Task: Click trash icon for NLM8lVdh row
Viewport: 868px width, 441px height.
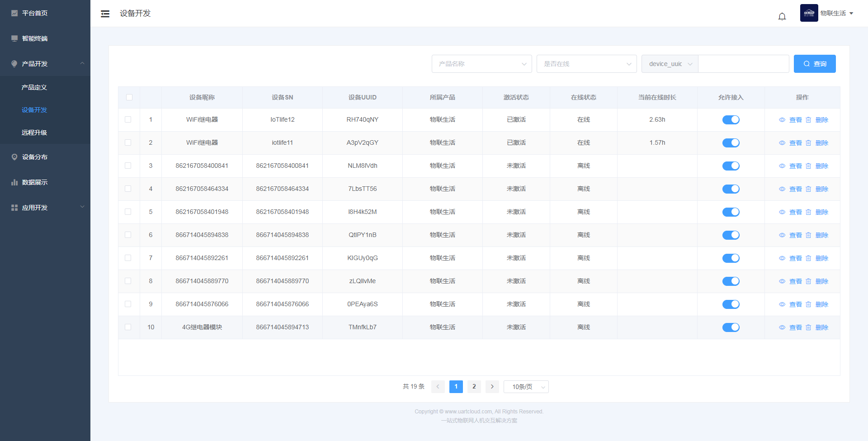Action: [808, 166]
